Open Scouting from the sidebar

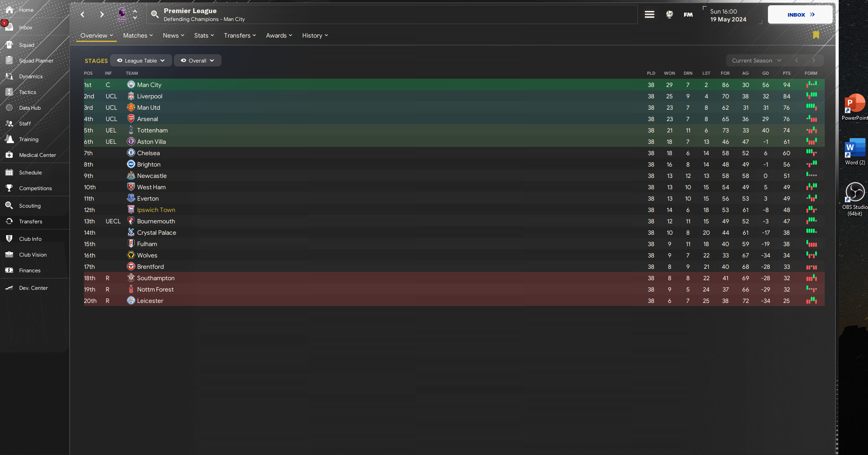[x=30, y=206]
